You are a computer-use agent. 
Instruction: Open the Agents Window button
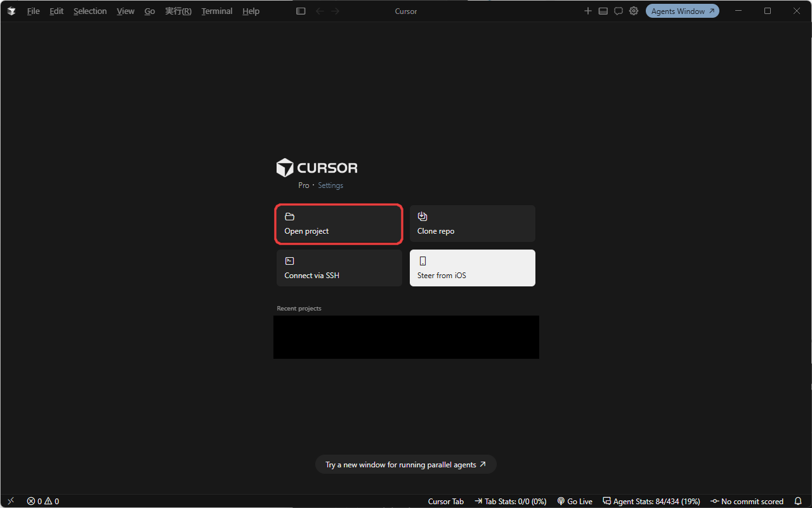pyautogui.click(x=683, y=11)
